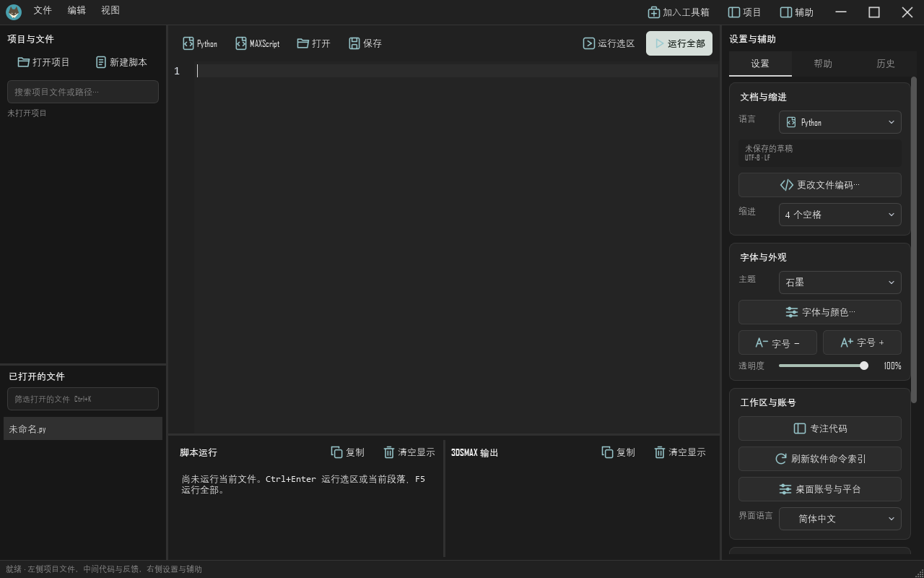Open the 编辑 menu

(x=77, y=10)
